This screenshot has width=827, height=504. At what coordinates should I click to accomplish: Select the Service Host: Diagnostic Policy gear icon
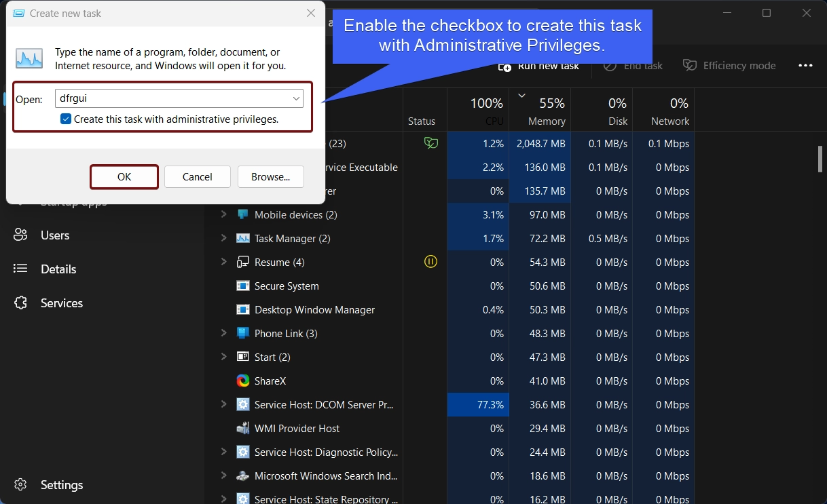(242, 452)
